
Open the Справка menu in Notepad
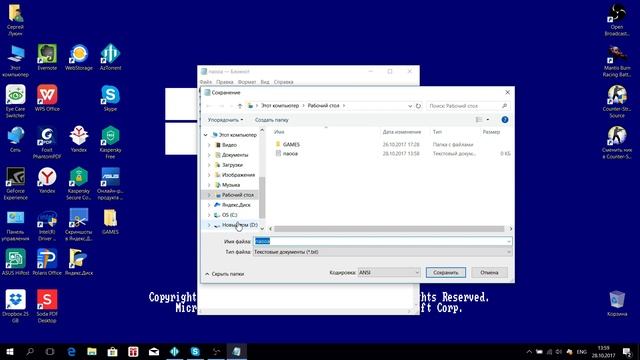tap(283, 82)
